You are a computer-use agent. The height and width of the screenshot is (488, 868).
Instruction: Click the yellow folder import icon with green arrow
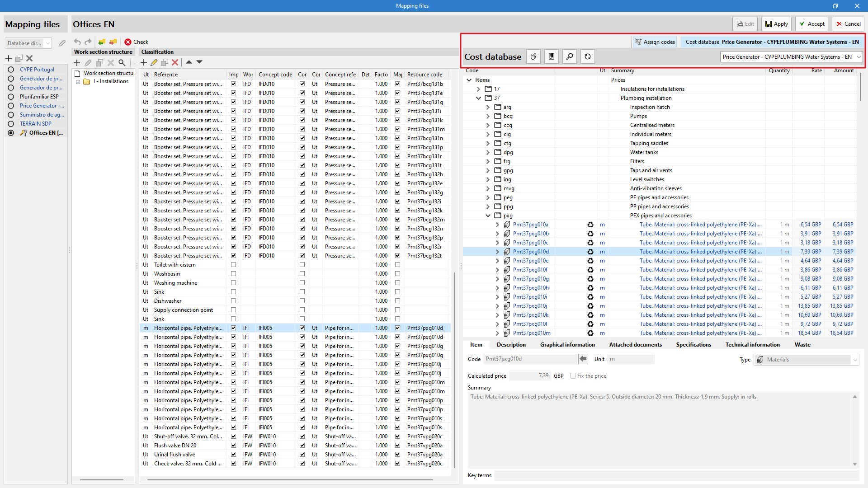coord(102,42)
